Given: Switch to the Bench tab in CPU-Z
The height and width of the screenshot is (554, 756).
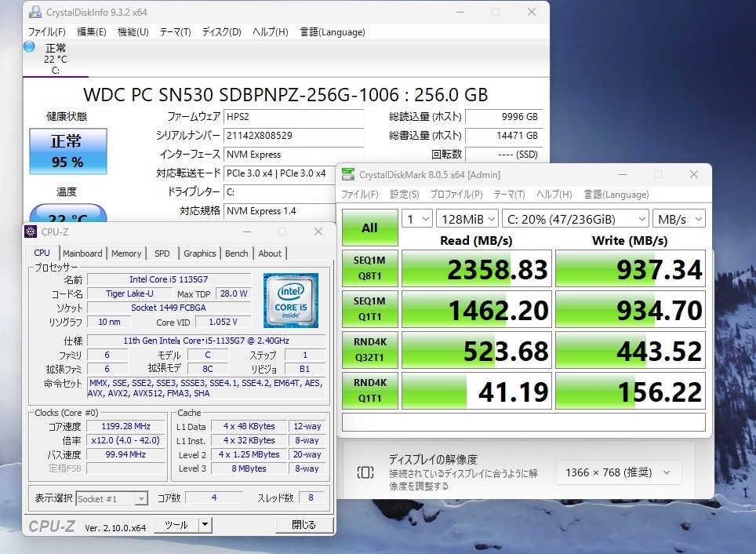Looking at the screenshot, I should point(236,253).
